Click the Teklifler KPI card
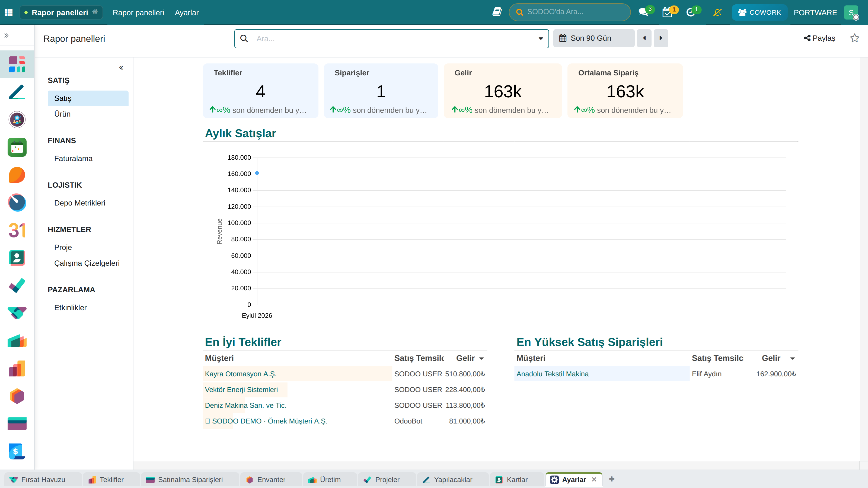The width and height of the screenshot is (868, 488). (260, 91)
